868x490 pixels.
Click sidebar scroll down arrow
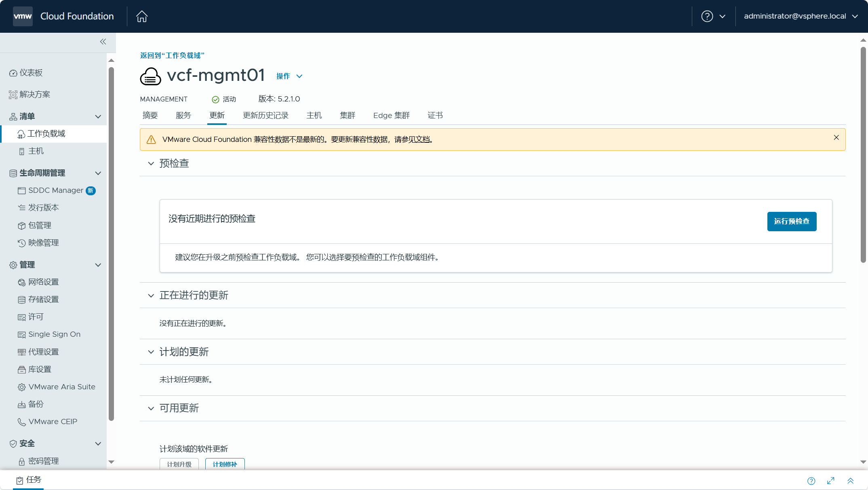pos(112,462)
